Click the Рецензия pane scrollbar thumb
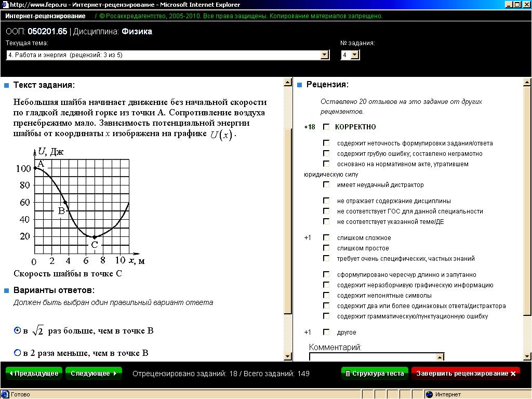 tap(527, 201)
